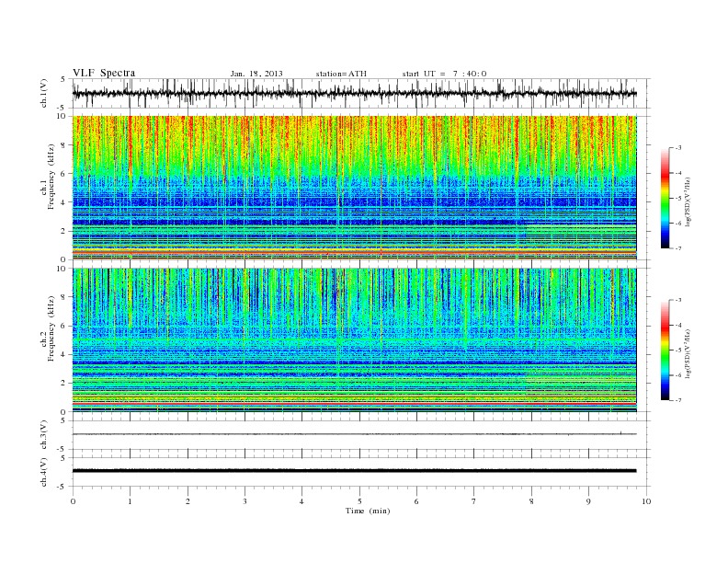Click the date 'Jan. 18, 2013'
The image size is (728, 563).
256,74
